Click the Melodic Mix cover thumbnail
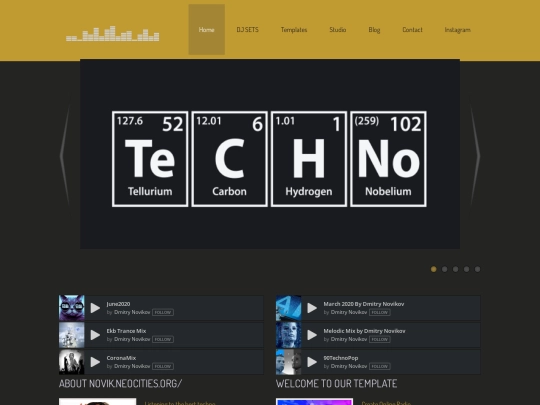 click(x=289, y=335)
